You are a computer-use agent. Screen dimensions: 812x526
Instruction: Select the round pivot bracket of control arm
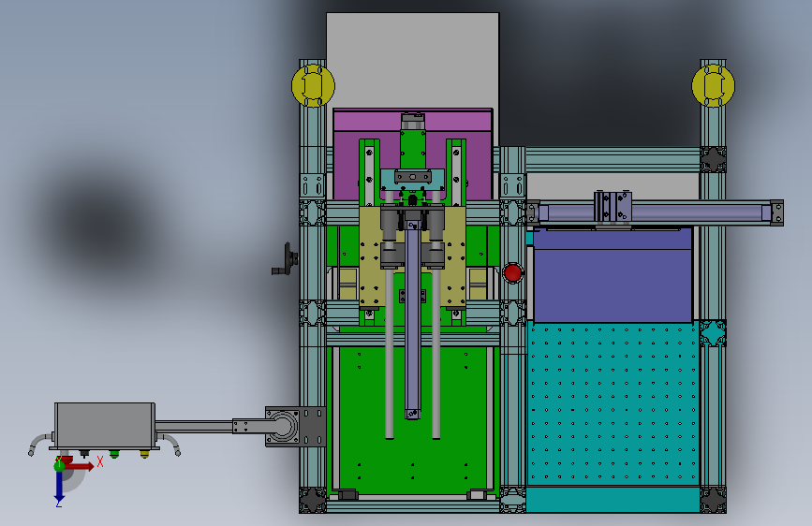coord(282,427)
